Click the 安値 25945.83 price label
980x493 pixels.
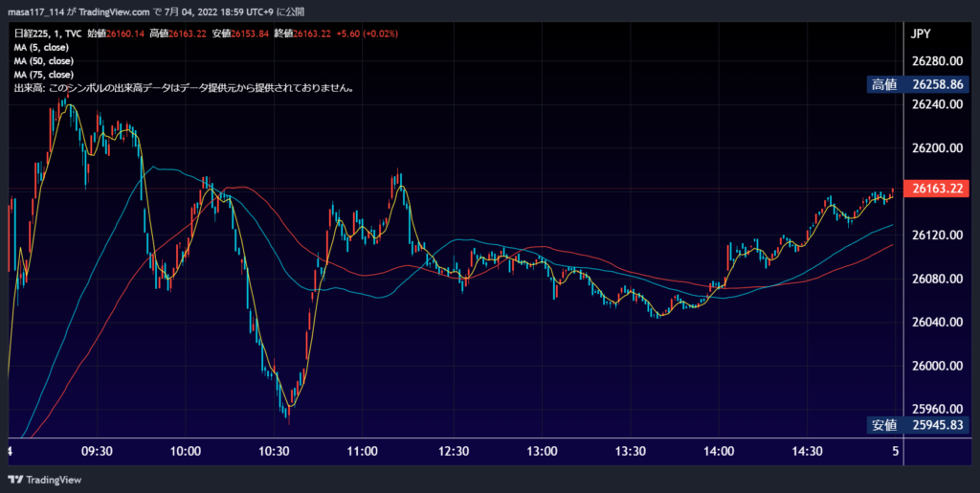[918, 426]
